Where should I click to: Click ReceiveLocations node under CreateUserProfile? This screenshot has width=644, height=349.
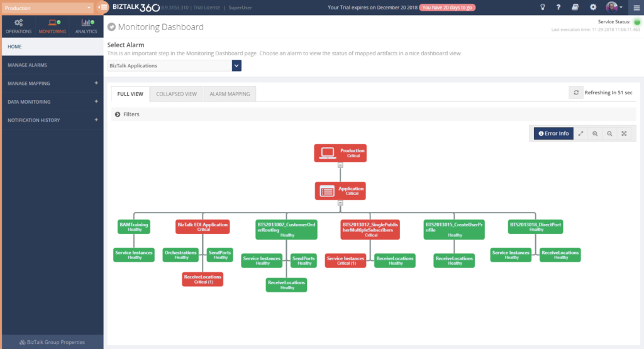[454, 261]
